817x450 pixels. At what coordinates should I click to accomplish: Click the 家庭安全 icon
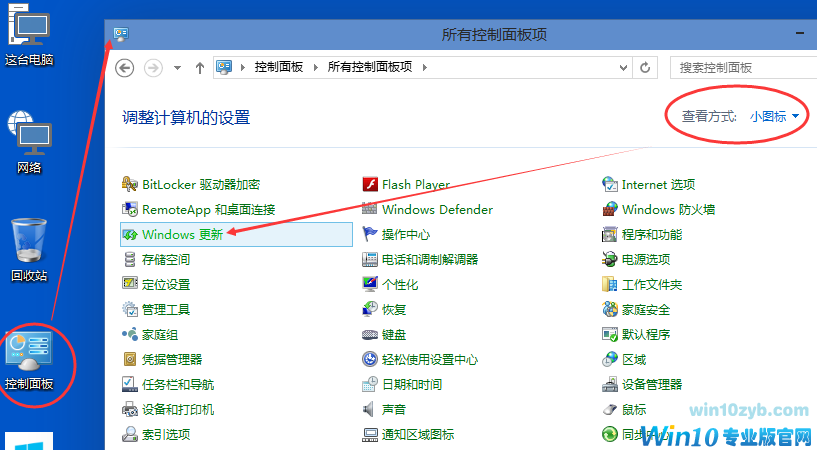click(x=610, y=309)
